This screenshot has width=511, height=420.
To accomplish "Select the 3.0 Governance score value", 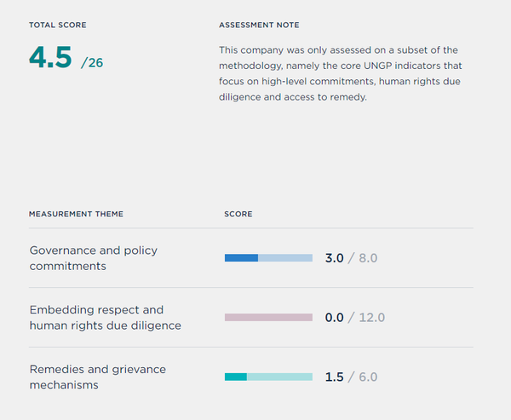I will point(334,258).
